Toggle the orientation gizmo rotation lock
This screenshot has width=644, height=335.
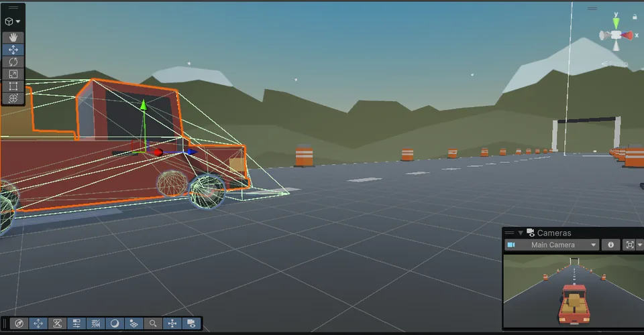point(635,17)
